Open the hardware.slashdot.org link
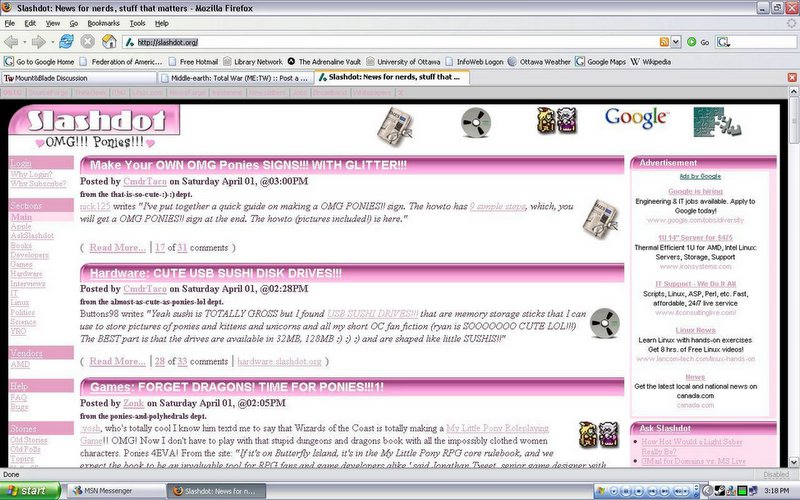 [279, 361]
